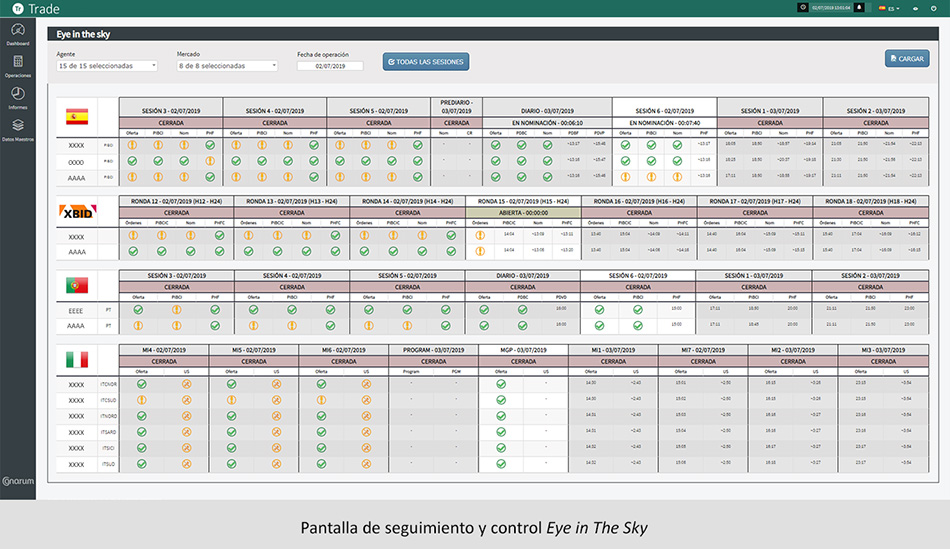Click the Italy flag market icon
This screenshot has height=549, width=950.
pyautogui.click(x=78, y=359)
